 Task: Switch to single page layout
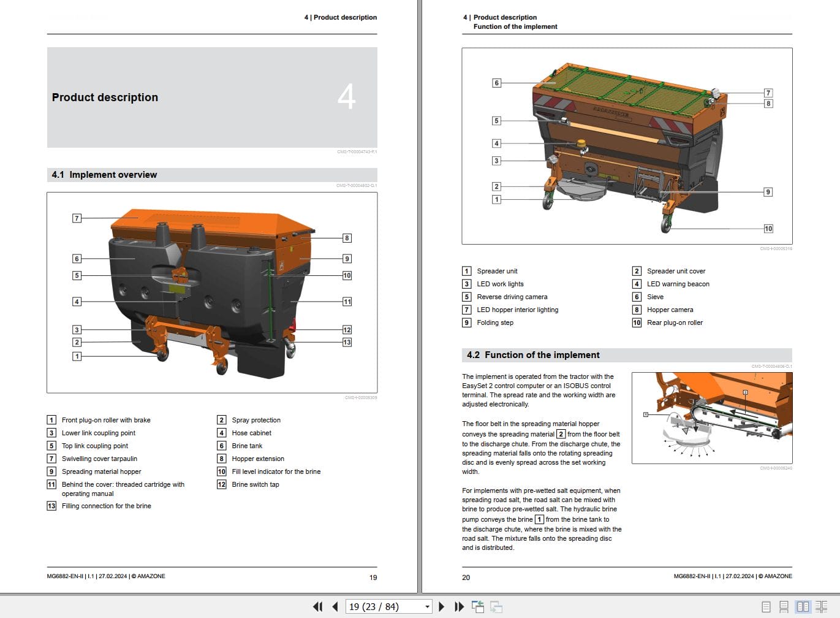coord(766,607)
